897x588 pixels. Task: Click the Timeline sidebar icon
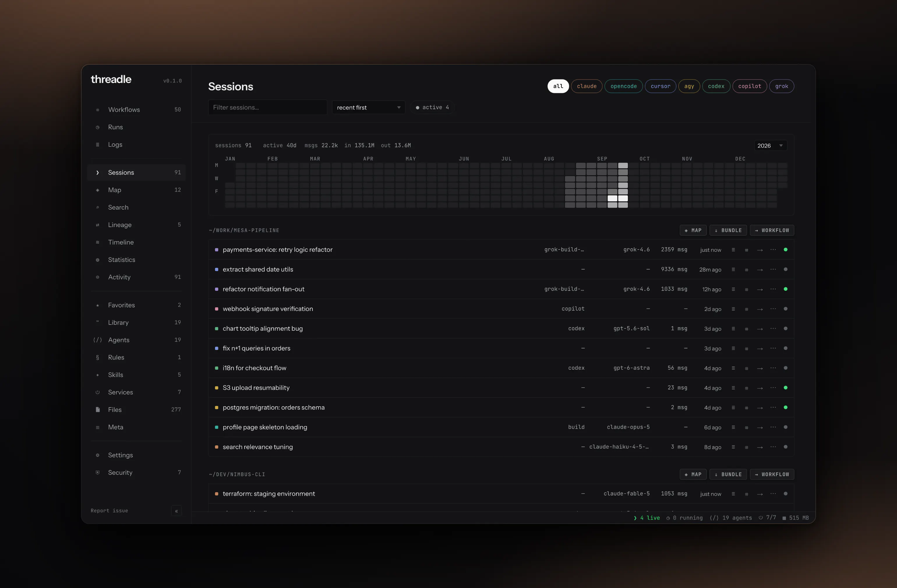98,242
